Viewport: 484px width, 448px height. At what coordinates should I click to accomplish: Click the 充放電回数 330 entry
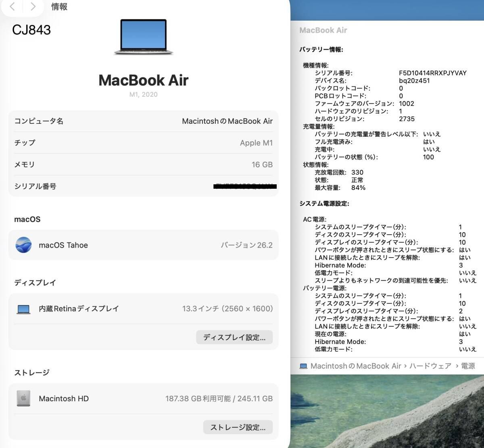[339, 173]
